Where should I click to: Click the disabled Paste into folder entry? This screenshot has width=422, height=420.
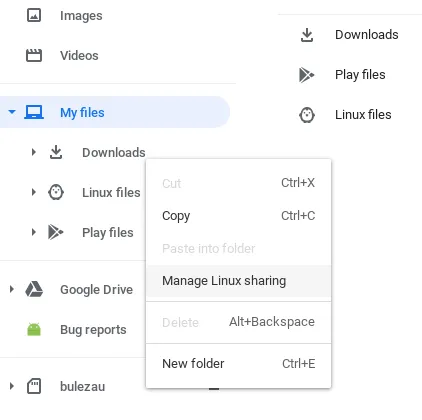tap(239, 248)
